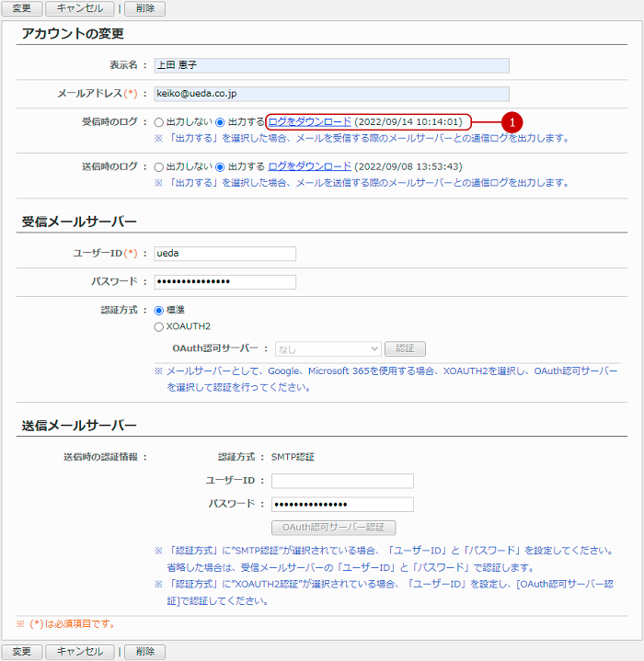Click the 送信メールサーバー section heading
The height and width of the screenshot is (661, 644).
click(79, 426)
